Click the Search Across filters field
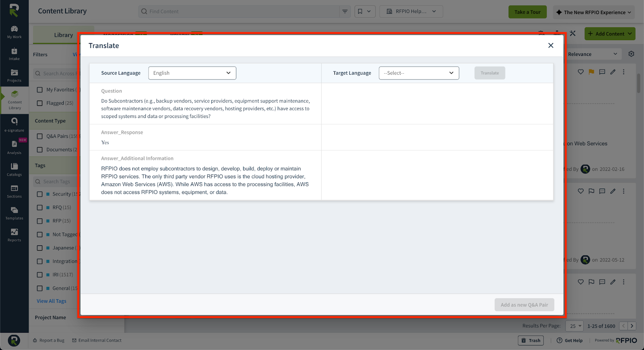 [x=57, y=73]
